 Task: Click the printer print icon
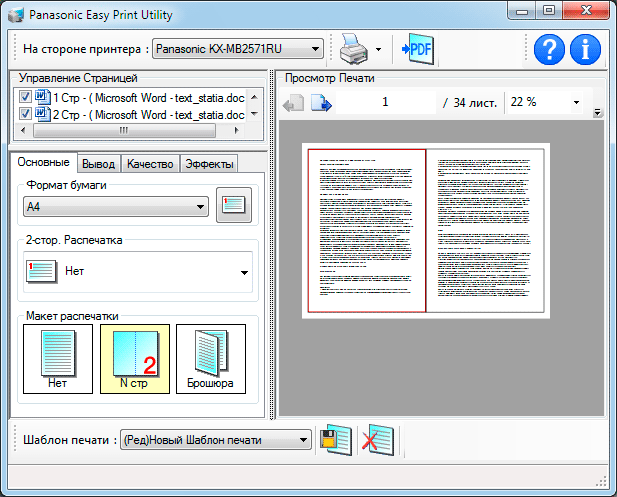coord(354,49)
